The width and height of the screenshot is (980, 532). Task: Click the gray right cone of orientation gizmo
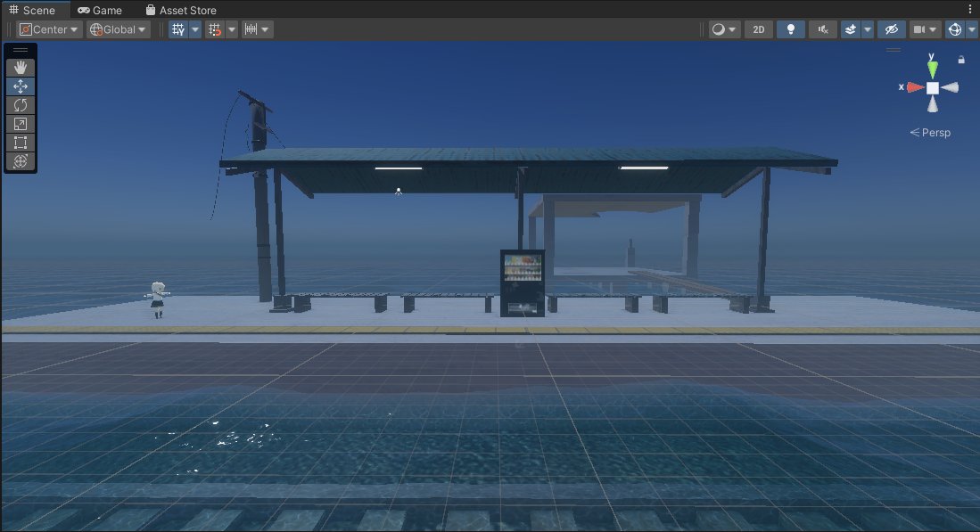coord(950,87)
